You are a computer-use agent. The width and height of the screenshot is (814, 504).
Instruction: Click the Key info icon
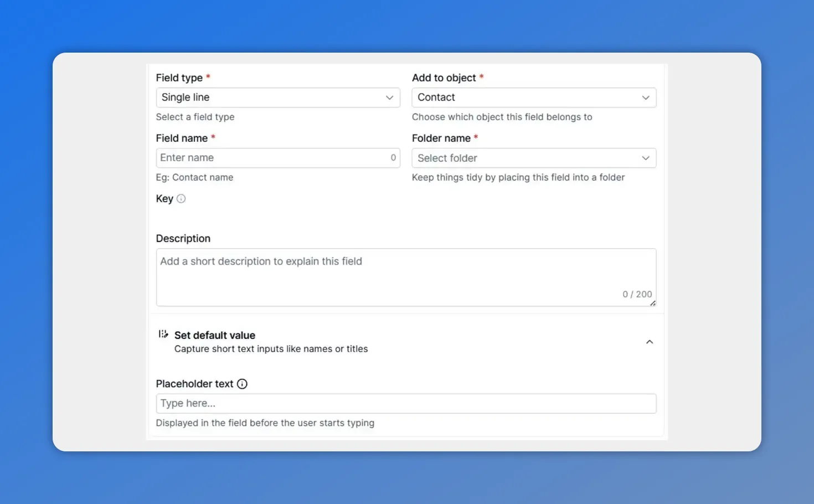point(181,198)
